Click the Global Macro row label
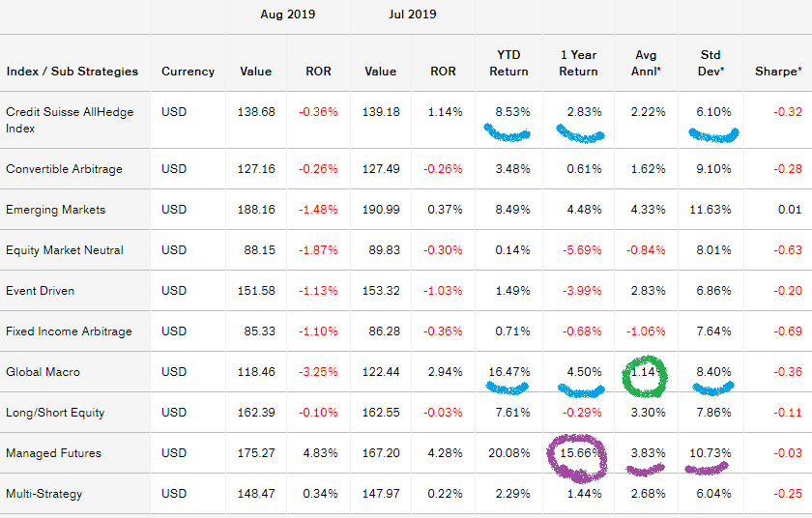Screen dimensions: 812x518 pyautogui.click(x=43, y=372)
